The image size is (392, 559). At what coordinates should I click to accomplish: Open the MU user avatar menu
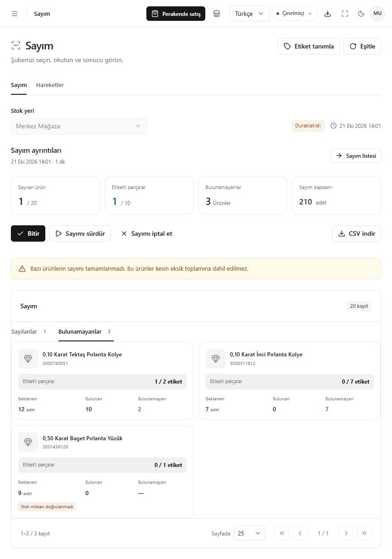pos(377,14)
